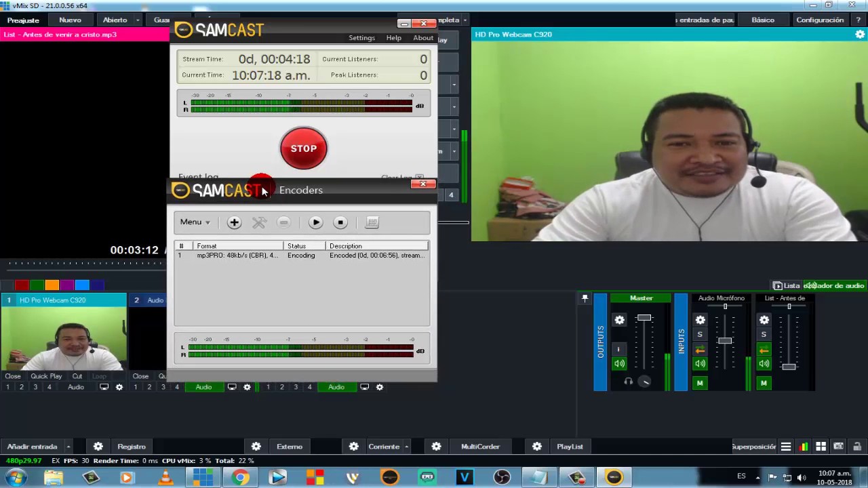Expand the Abierto dropdown arrow
The height and width of the screenshot is (488, 868).
click(138, 20)
